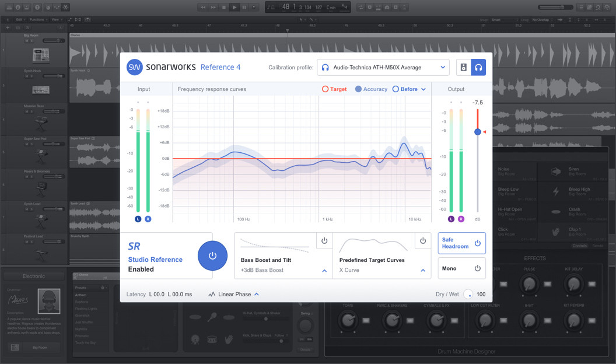Viewport: 616px width, 364px height.
Task: Open the Loop Browser in Logic
Action: point(597,7)
